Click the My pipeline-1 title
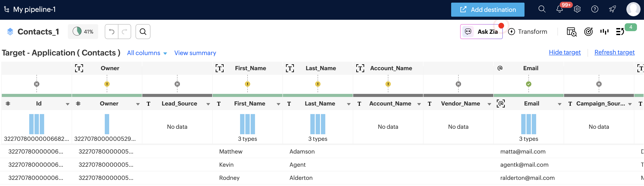This screenshot has width=644, height=186. [34, 9]
